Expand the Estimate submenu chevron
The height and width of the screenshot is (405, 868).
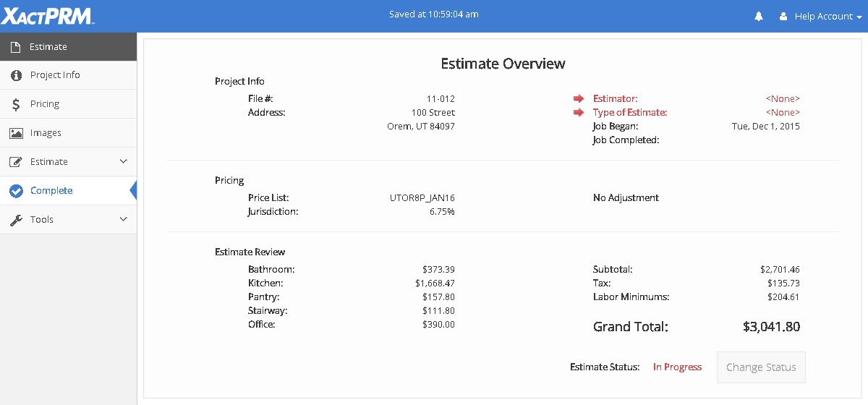pyautogui.click(x=123, y=161)
